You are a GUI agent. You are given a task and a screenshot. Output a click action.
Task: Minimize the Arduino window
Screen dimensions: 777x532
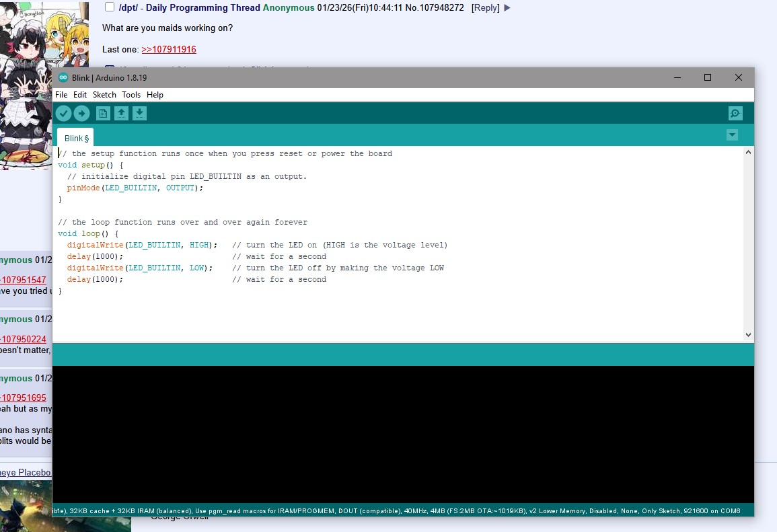(677, 77)
